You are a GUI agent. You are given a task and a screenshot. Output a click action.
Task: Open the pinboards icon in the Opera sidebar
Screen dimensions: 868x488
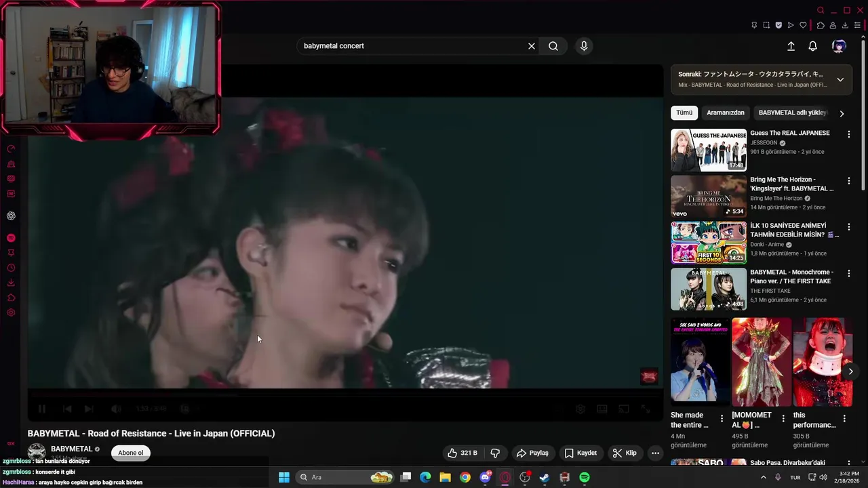[11, 253]
